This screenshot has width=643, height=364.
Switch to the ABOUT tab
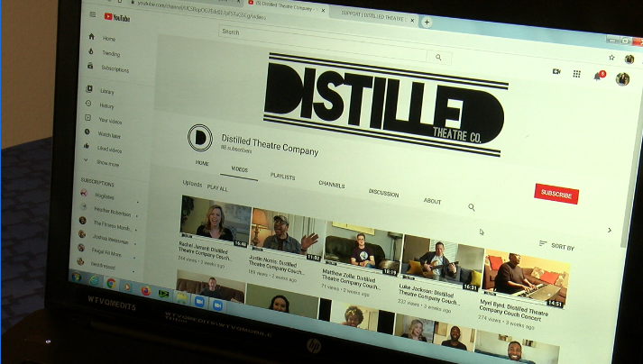pyautogui.click(x=432, y=201)
